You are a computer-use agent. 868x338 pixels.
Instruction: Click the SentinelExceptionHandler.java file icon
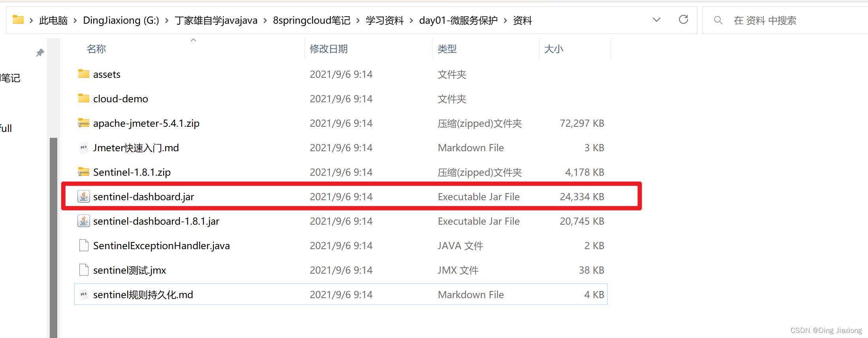click(83, 245)
